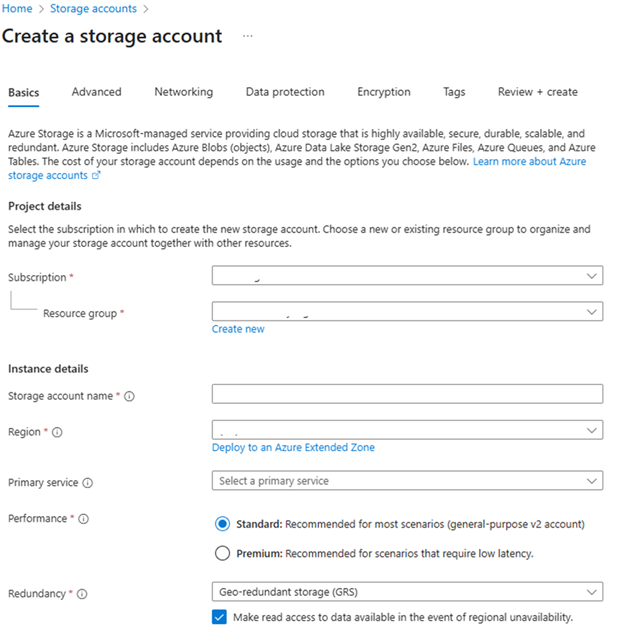Click the Performance info icon
Image resolution: width=622 pixels, height=643 pixels.
(x=83, y=519)
